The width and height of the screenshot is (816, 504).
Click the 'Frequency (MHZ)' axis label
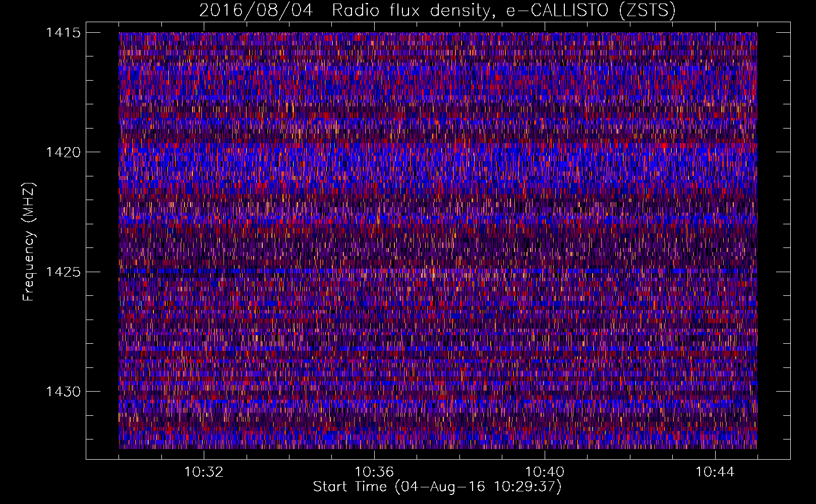coord(29,241)
